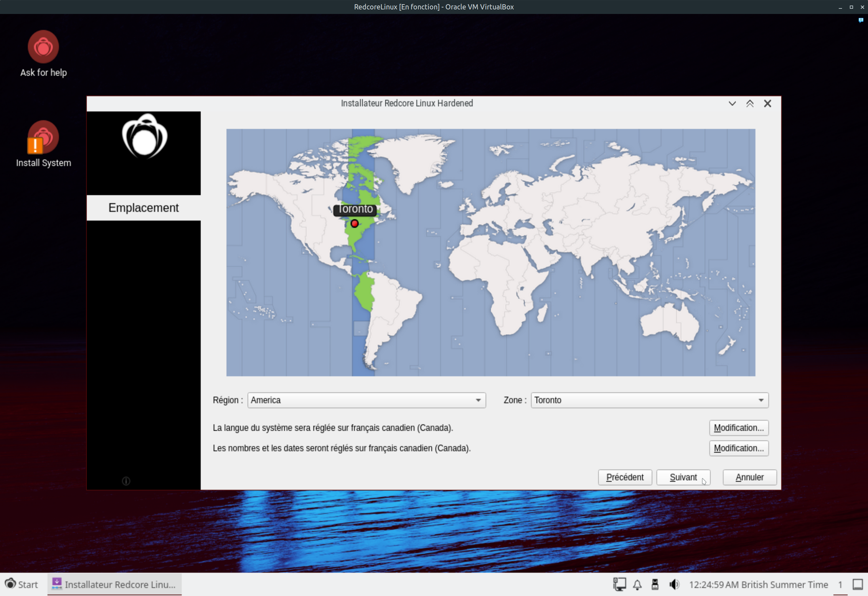
Task: Open the network icon in the system tray
Action: [x=619, y=584]
